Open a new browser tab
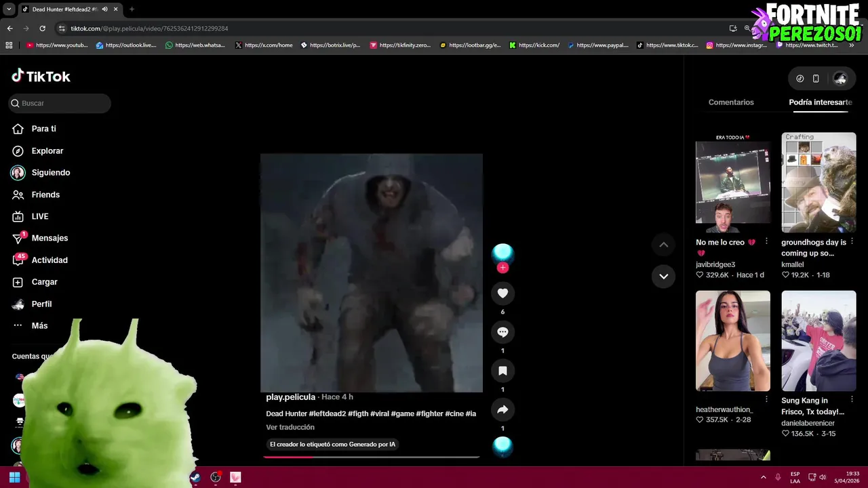Viewport: 868px width, 488px height. pos(132,9)
